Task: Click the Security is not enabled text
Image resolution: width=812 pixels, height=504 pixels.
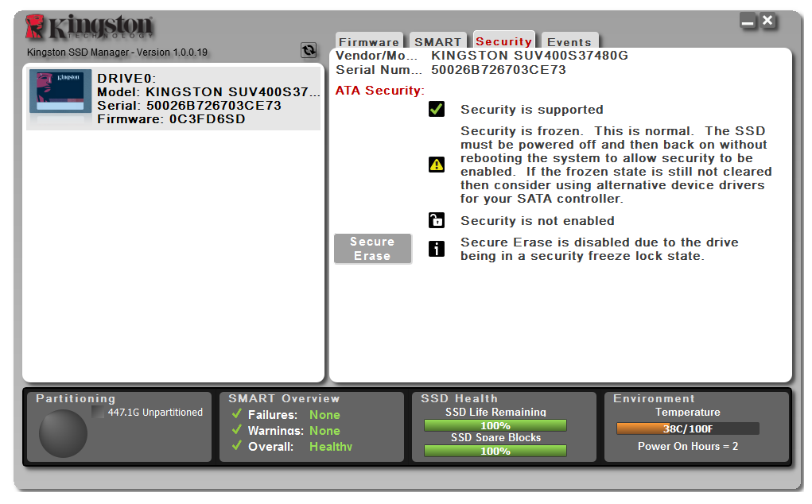Action: coord(538,221)
